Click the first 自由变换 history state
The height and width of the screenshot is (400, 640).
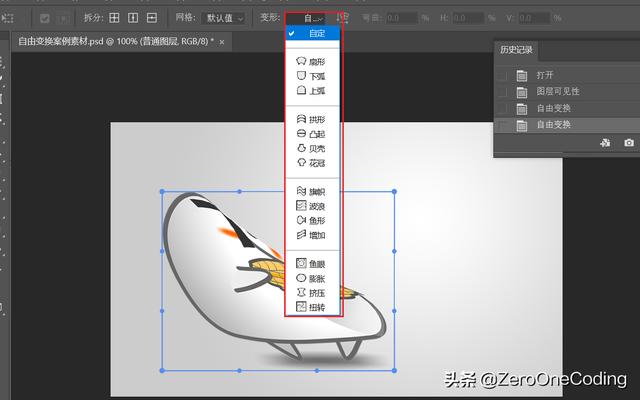pos(556,108)
